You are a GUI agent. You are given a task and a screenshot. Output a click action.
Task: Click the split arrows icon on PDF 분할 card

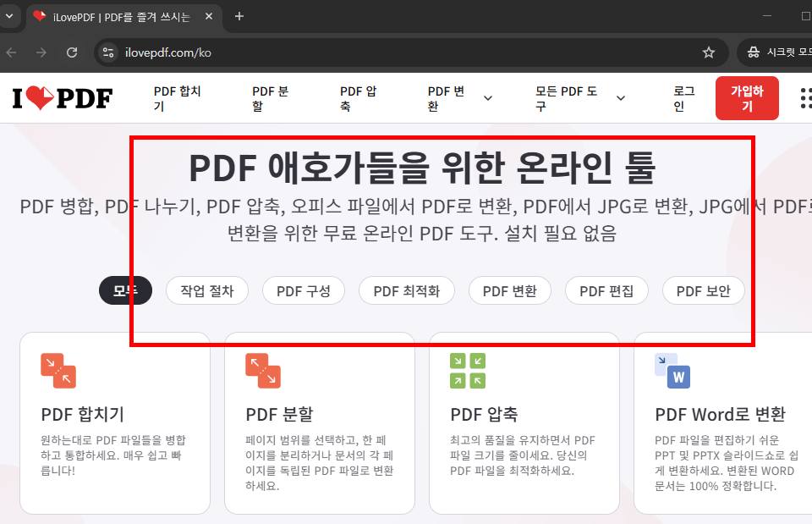point(262,371)
